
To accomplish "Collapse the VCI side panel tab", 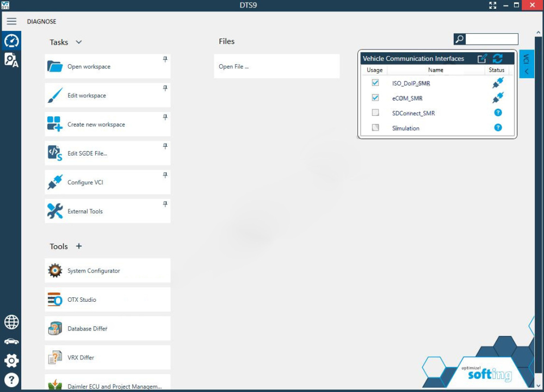I will (526, 64).
